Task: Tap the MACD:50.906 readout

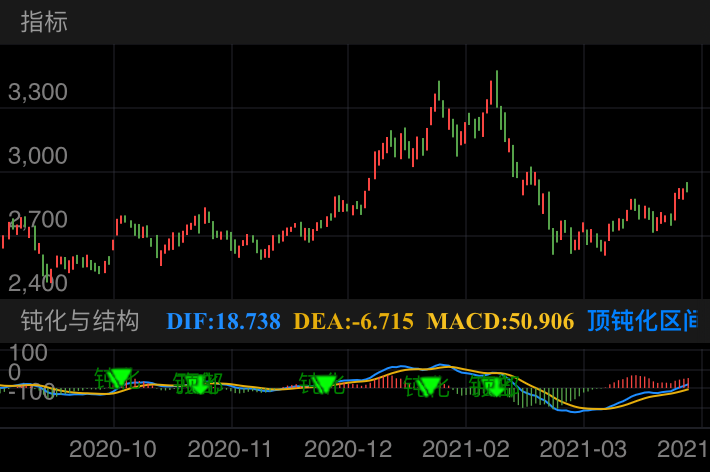Action: (x=500, y=321)
